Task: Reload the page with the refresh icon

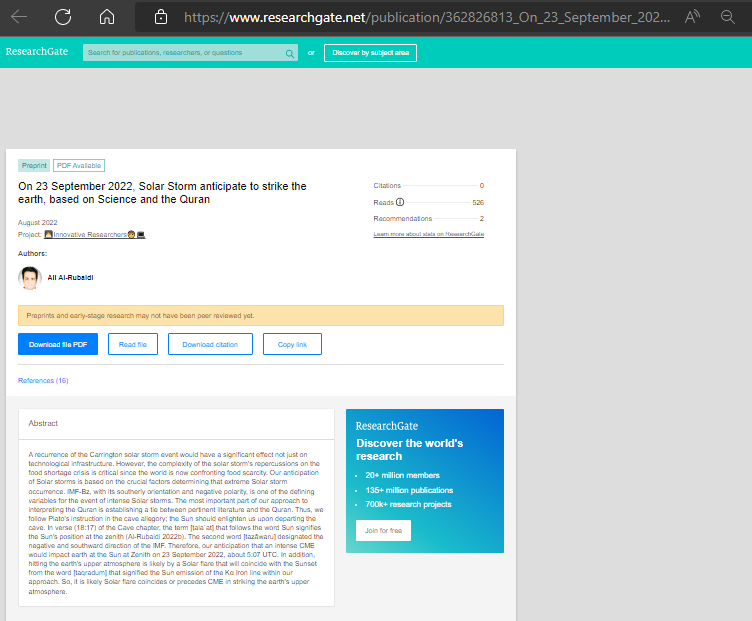Action: click(x=63, y=17)
